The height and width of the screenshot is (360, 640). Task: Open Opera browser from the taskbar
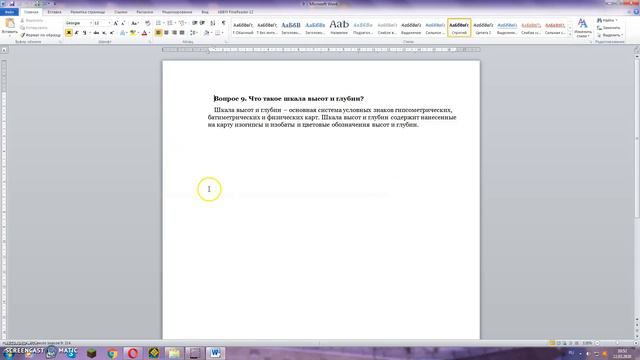click(133, 353)
